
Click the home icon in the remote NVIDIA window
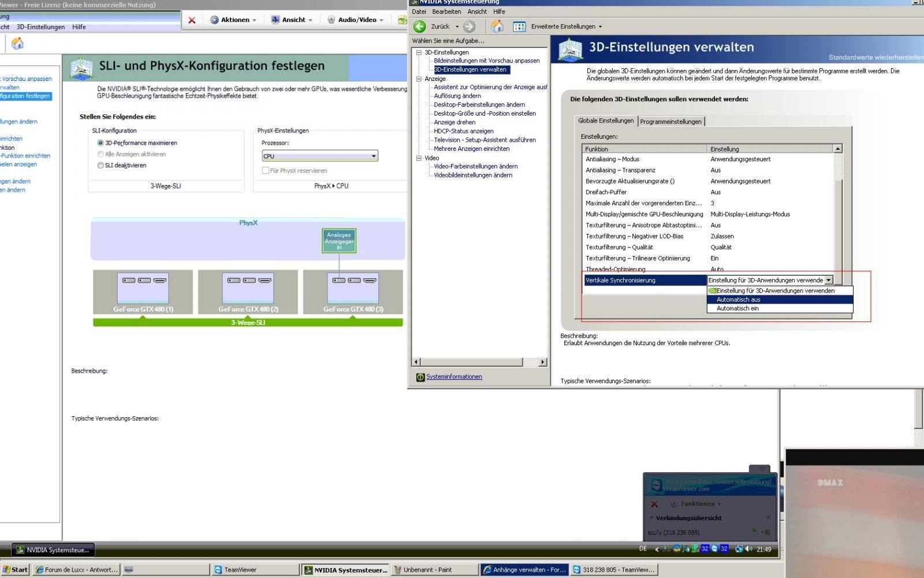pyautogui.click(x=18, y=43)
